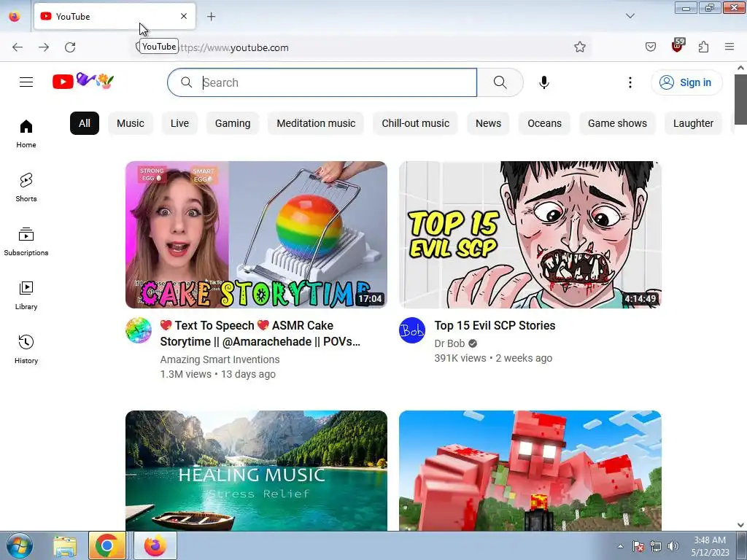
Task: Open Dr Bob channel avatar
Action: 412,330
